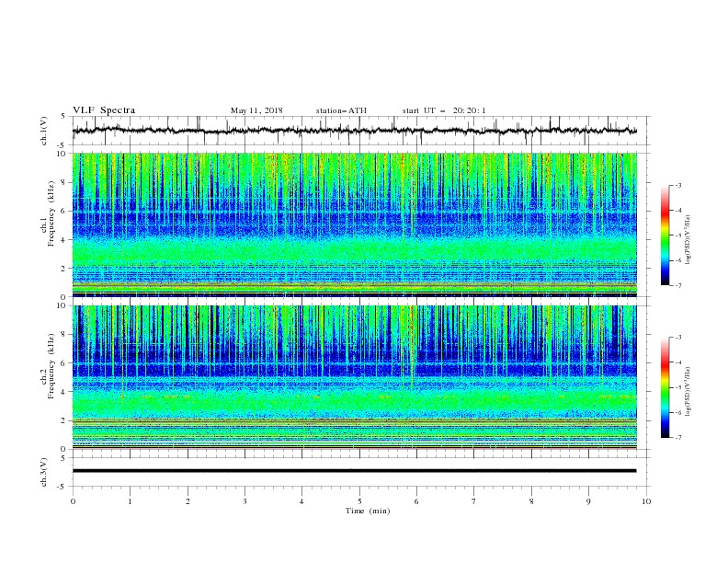
Task: Click the time axis tick label "5" at bottom
Action: point(359,501)
